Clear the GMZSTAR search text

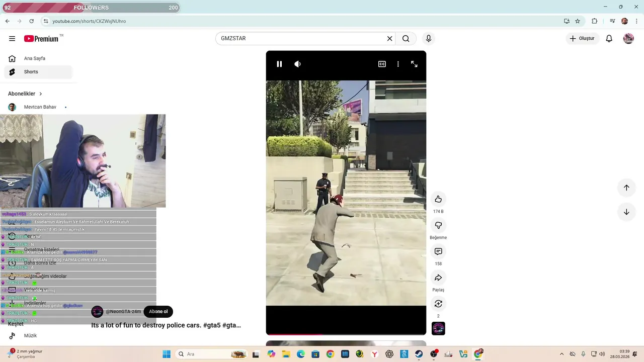(x=389, y=39)
